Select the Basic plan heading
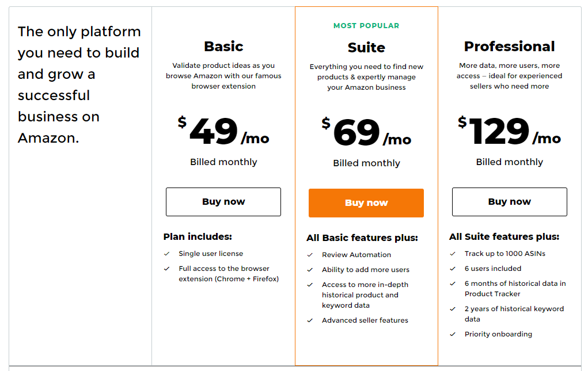The image size is (588, 371). 223,47
